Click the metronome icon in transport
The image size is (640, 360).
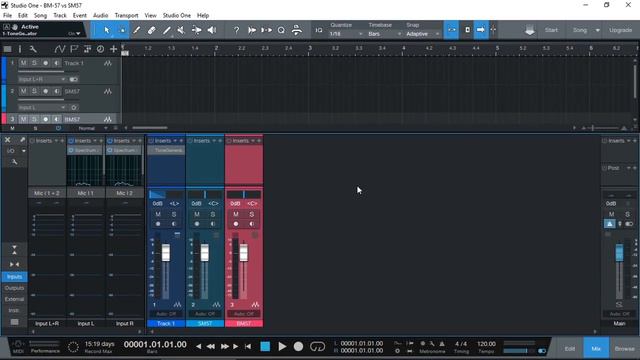tap(442, 344)
